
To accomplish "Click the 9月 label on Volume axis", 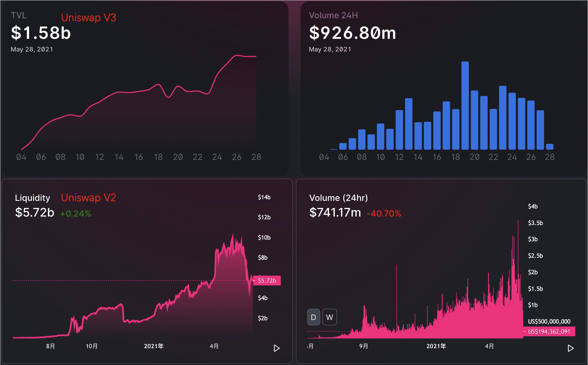I will click(x=363, y=346).
